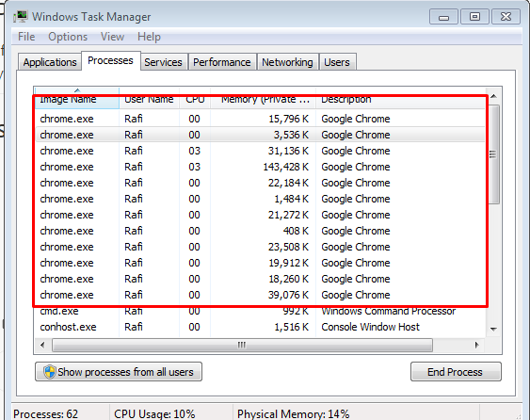Select chrome.exe row using 19,912 K

click(260, 263)
